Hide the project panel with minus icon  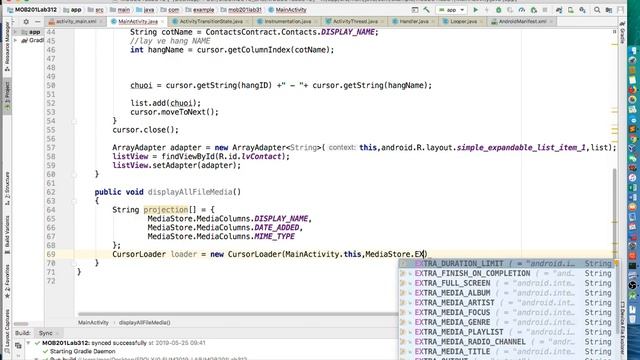pyautogui.click(x=38, y=22)
